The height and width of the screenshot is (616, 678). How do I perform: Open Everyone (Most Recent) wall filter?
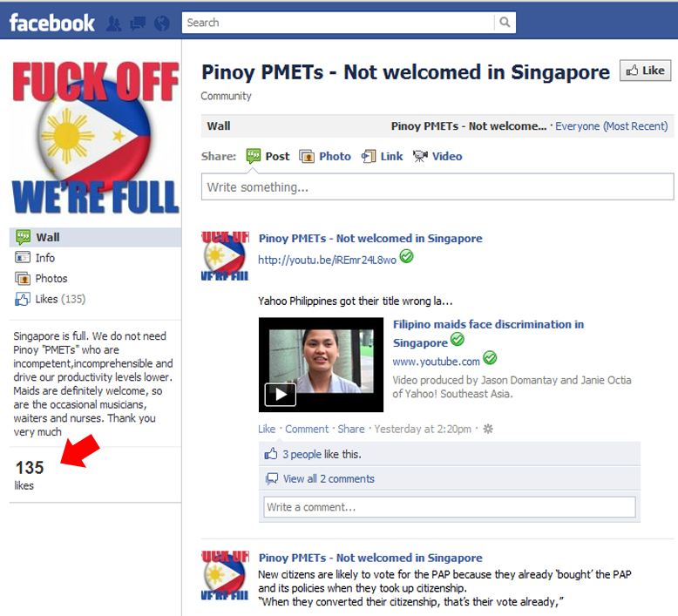(x=612, y=126)
